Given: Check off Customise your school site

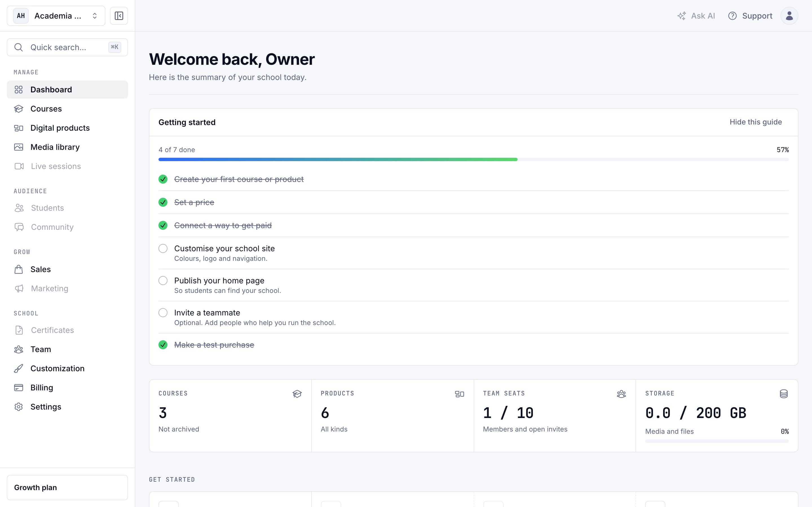Looking at the screenshot, I should click(x=163, y=248).
